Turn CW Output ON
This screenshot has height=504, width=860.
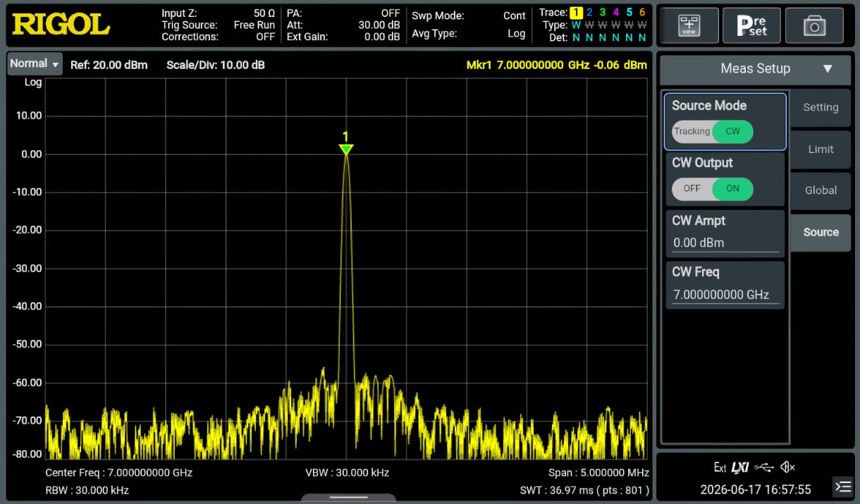click(732, 189)
